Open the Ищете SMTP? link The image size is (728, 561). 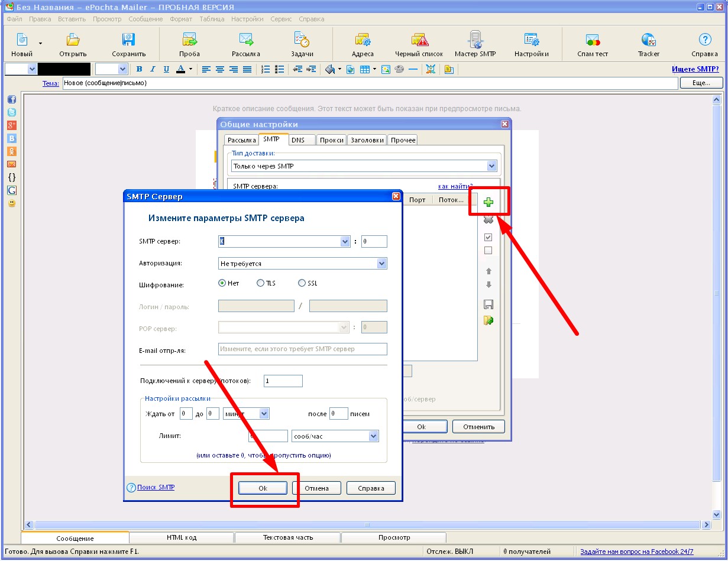[x=695, y=69]
